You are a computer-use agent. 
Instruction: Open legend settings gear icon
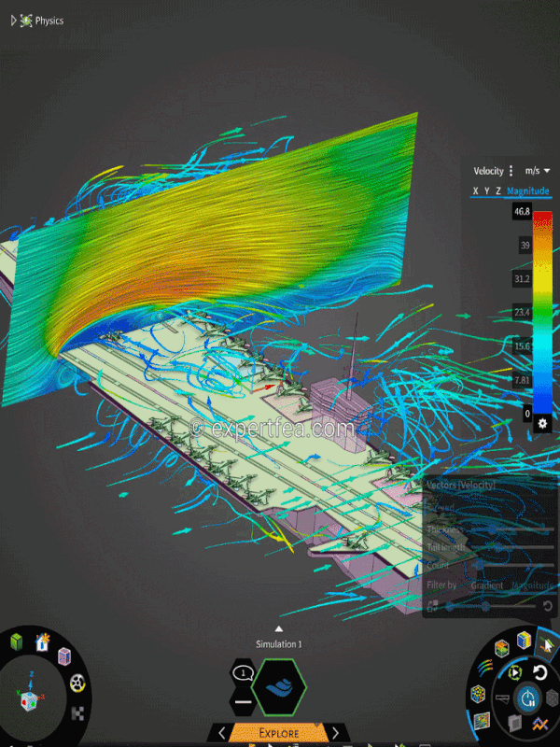(x=542, y=423)
